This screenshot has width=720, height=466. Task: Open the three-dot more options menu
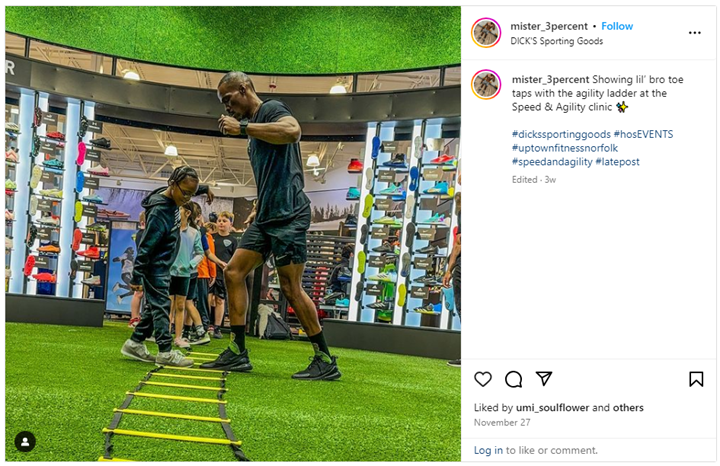tap(695, 33)
